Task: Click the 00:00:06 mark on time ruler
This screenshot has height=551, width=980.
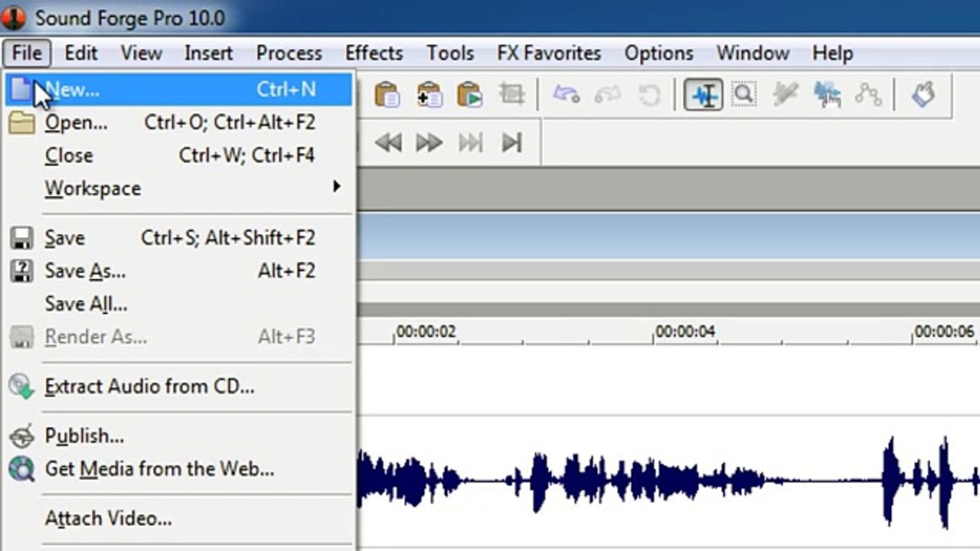Action: pos(945,332)
